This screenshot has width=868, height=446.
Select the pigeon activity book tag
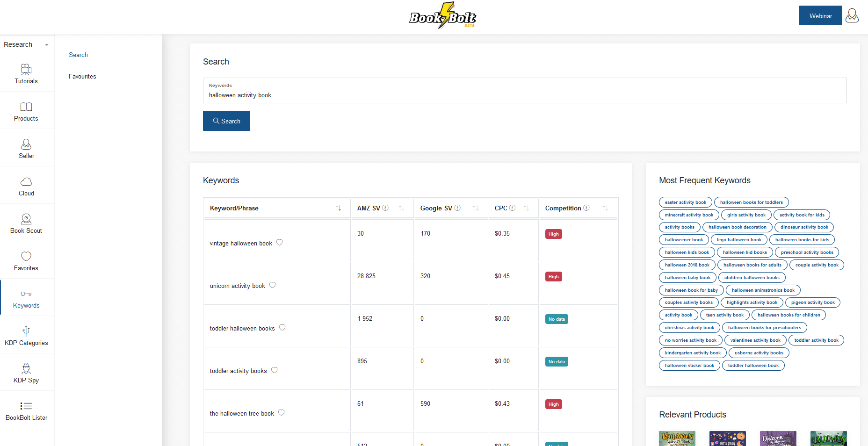coord(813,302)
